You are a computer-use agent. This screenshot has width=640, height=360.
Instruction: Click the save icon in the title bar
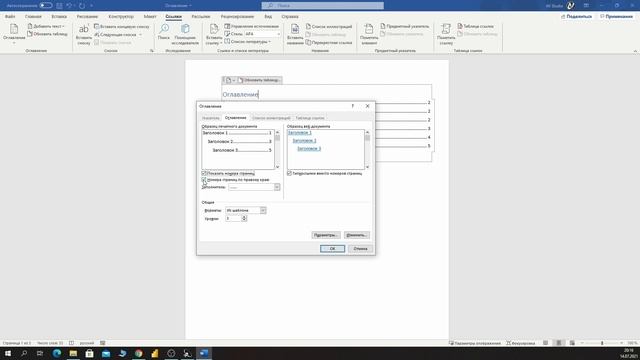point(60,6)
